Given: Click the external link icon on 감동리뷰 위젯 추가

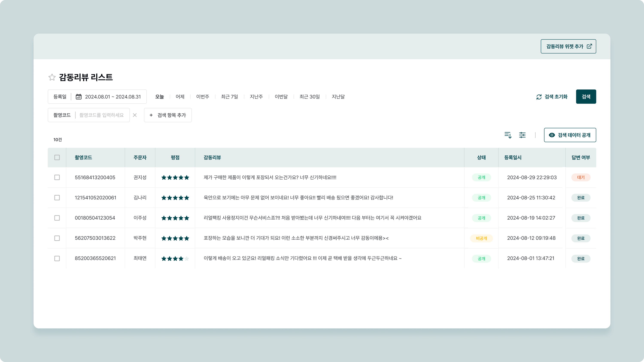Looking at the screenshot, I should point(589,46).
